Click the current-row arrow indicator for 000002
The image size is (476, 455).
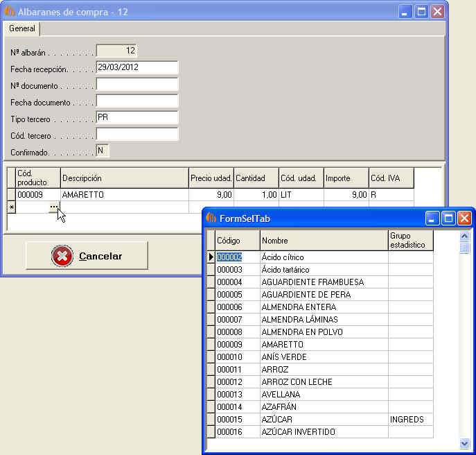211,257
